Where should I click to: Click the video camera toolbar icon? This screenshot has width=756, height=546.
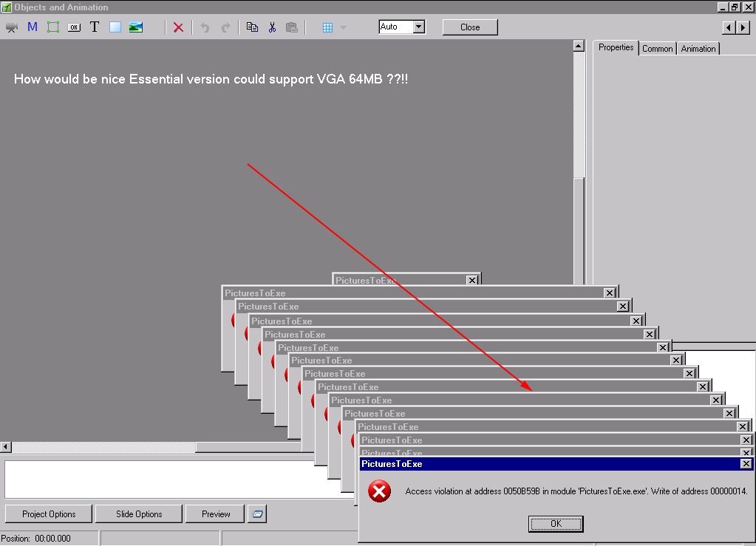[12, 27]
